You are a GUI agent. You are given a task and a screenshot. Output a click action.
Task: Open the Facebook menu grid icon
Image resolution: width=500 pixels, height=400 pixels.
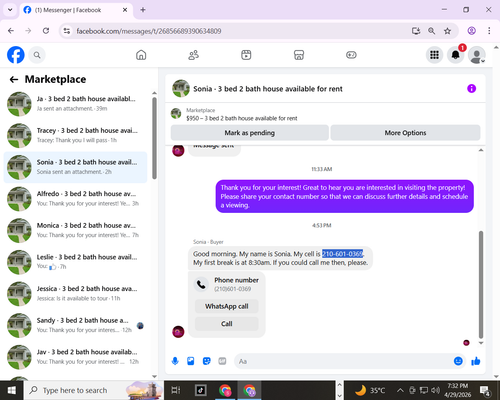434,55
